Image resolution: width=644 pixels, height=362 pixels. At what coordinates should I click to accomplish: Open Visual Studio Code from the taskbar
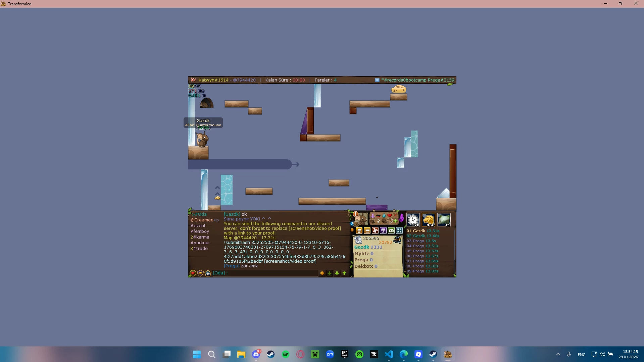pyautogui.click(x=389, y=354)
